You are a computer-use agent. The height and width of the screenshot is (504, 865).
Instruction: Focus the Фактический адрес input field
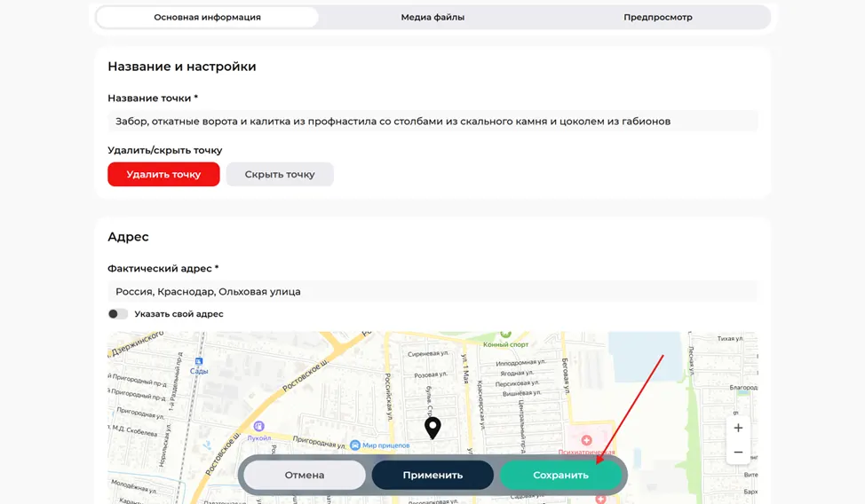432,292
